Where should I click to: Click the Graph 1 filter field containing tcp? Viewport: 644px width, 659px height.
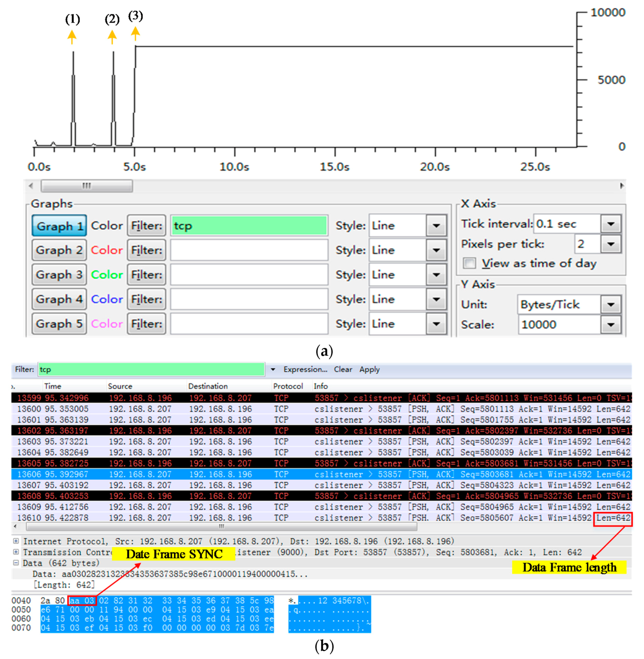pos(249,226)
